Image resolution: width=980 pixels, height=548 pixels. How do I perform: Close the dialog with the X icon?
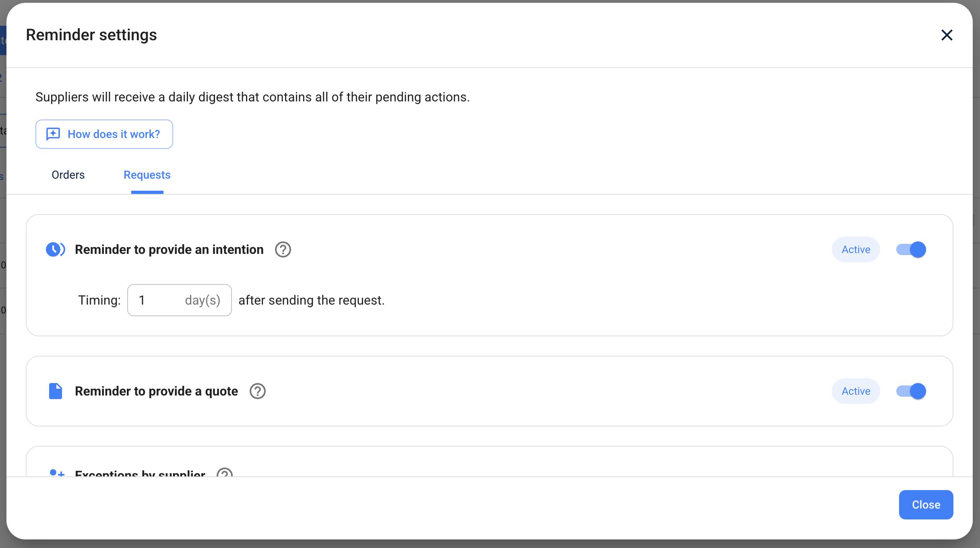click(x=947, y=35)
